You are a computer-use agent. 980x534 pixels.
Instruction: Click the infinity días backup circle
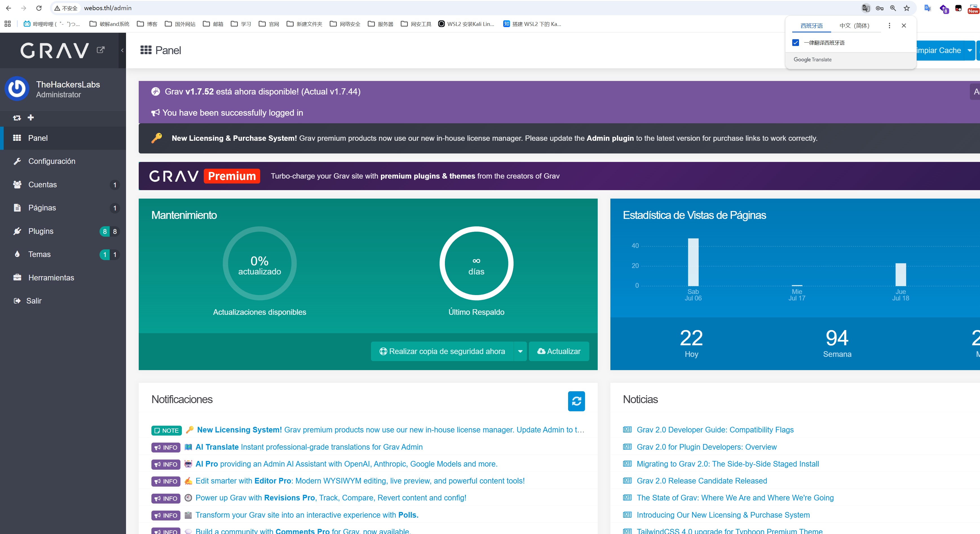tap(476, 263)
